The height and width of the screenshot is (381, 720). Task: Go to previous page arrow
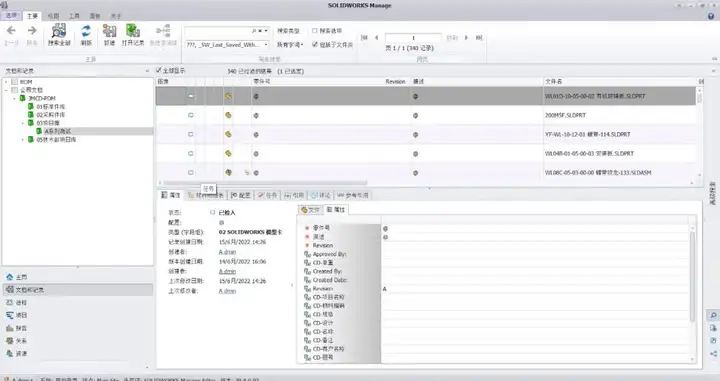pyautogui.click(x=377, y=38)
